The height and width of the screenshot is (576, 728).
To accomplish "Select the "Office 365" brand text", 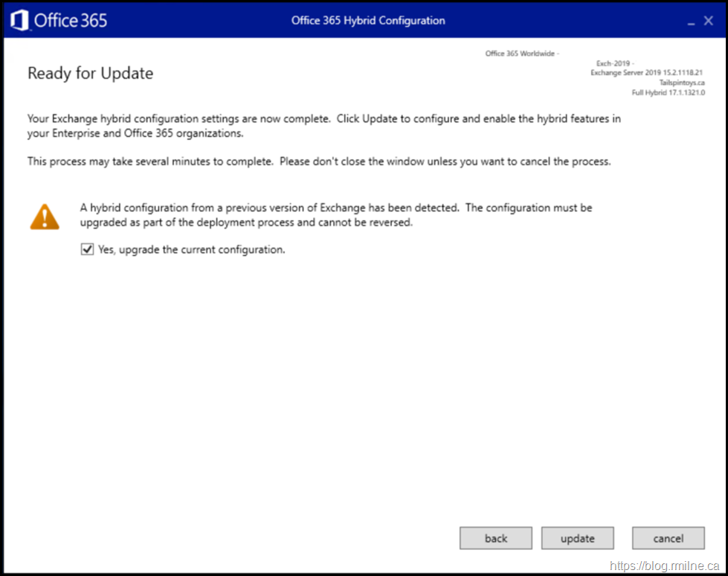I will (x=71, y=20).
